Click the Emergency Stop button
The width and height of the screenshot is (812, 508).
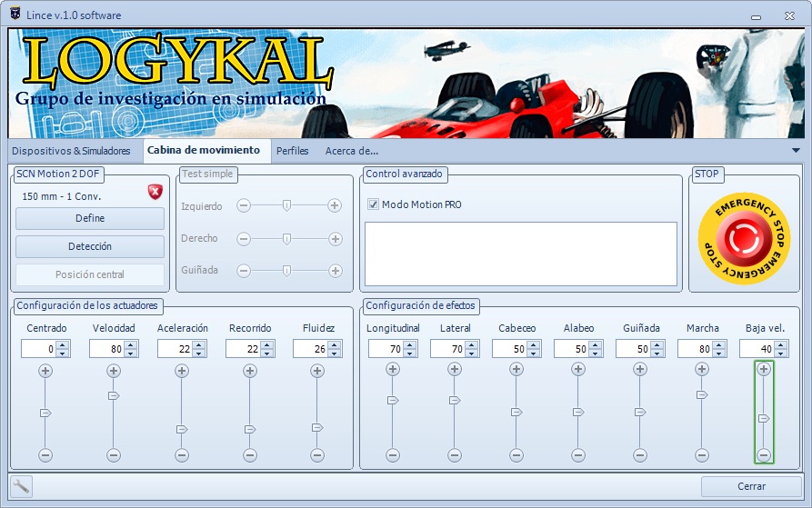744,238
